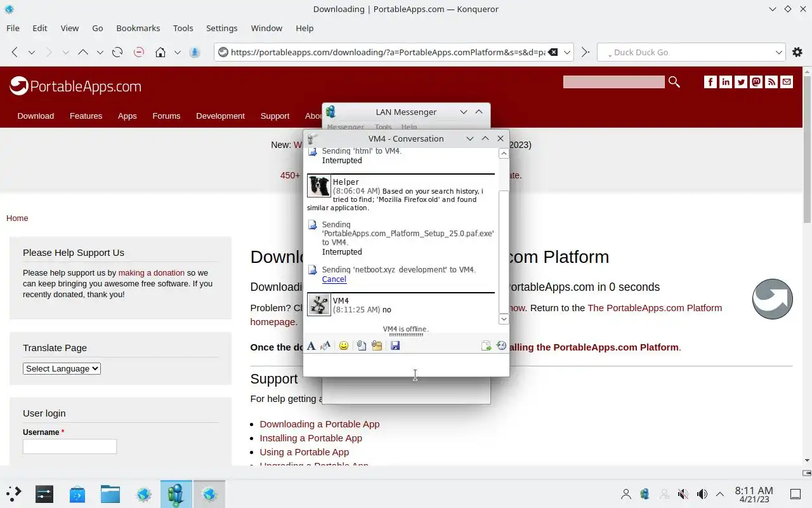Click the PortableApps Facebook icon

[710, 82]
